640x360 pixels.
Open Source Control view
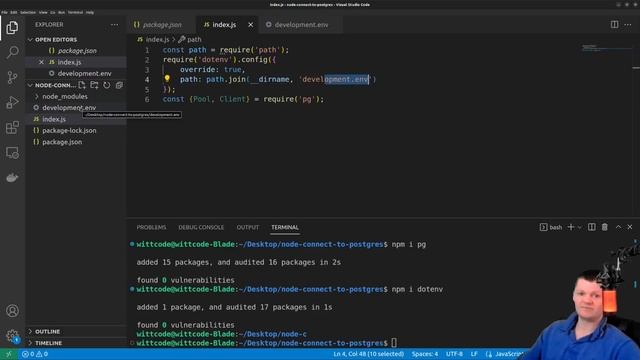coord(12,77)
